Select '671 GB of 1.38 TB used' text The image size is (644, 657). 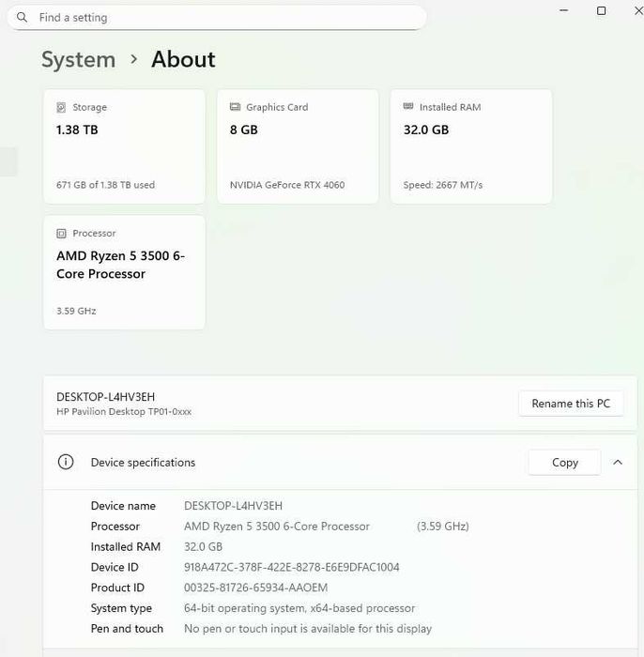click(105, 185)
